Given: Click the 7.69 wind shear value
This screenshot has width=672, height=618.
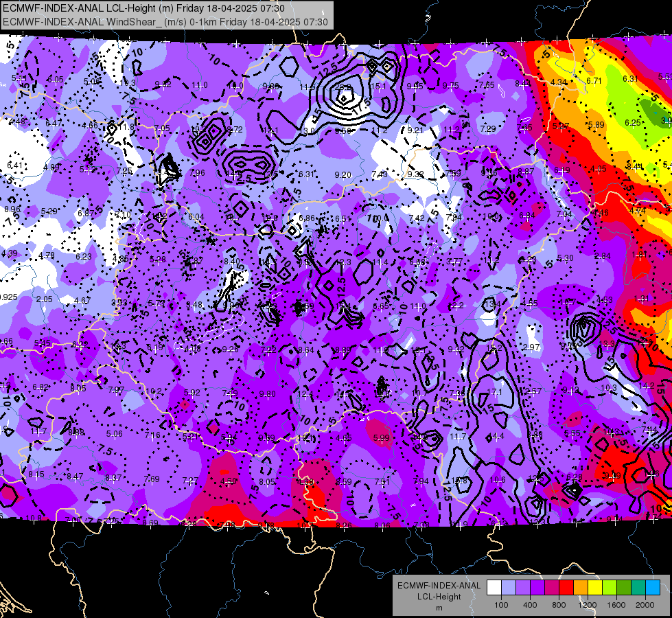Looking at the screenshot, I should point(152,479).
